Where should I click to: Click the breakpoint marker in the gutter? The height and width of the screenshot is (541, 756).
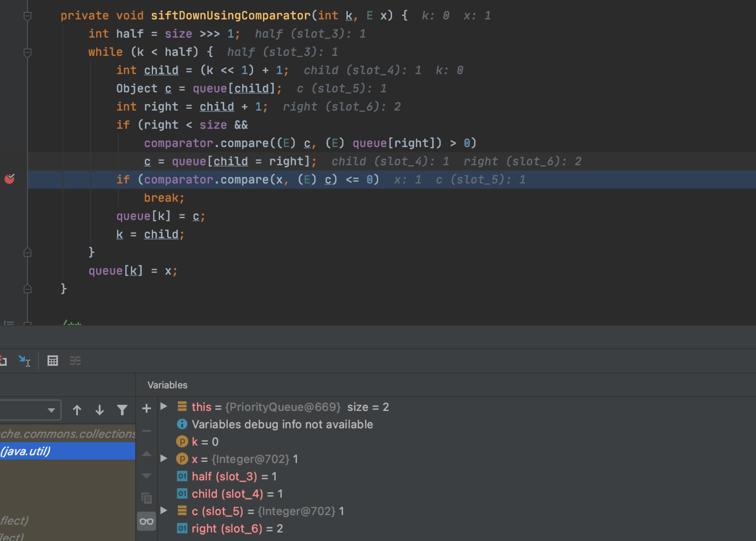(10, 179)
